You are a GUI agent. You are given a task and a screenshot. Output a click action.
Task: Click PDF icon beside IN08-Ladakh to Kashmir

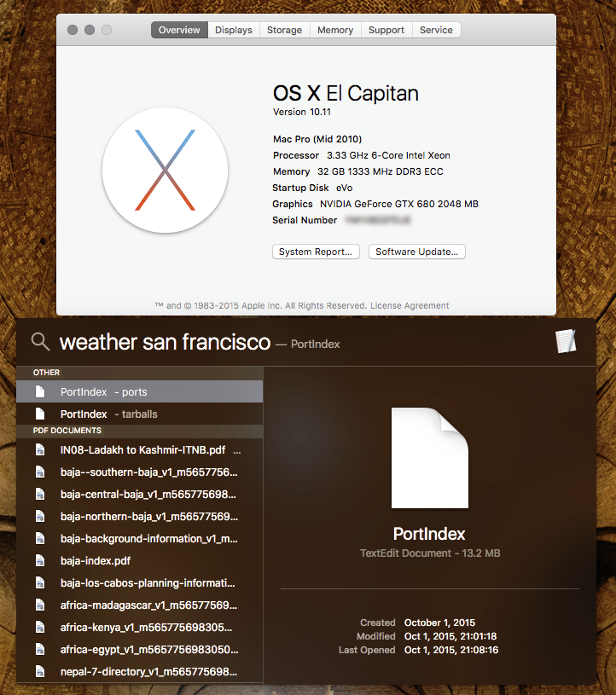point(40,450)
